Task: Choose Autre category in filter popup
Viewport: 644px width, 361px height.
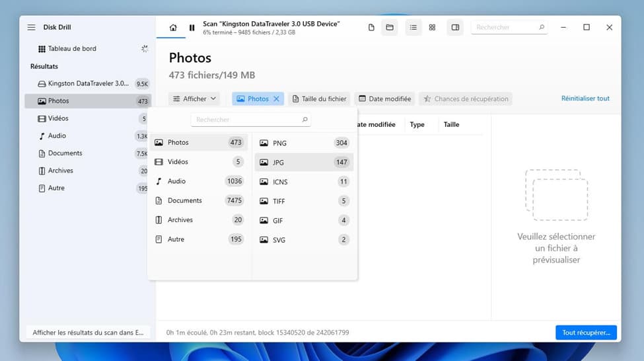Action: point(199,239)
